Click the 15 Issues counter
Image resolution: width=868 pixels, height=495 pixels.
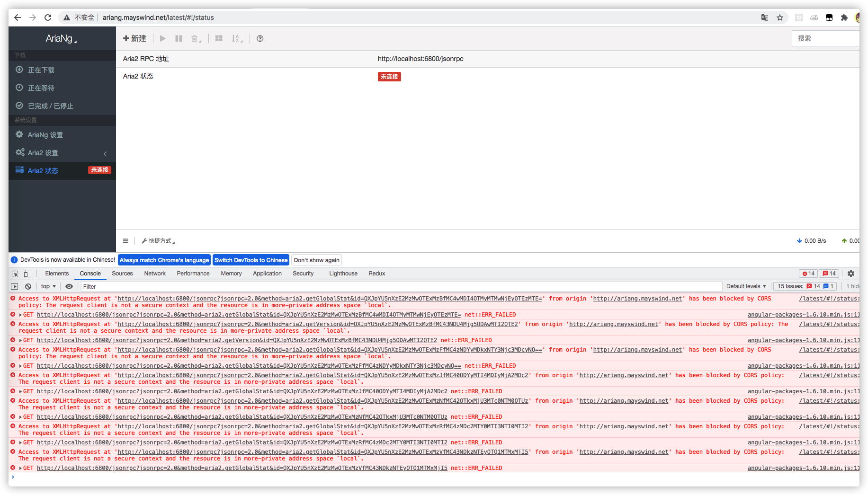click(x=805, y=286)
